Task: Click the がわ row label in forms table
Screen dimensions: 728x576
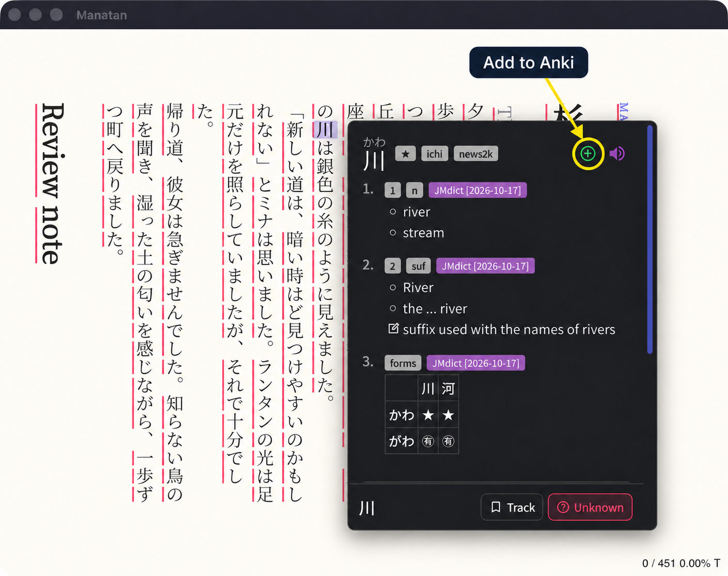Action: point(402,441)
